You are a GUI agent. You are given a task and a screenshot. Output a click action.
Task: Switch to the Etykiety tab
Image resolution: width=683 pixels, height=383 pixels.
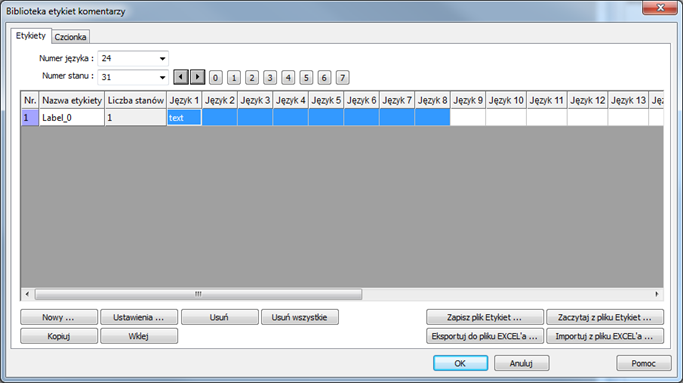pyautogui.click(x=30, y=36)
